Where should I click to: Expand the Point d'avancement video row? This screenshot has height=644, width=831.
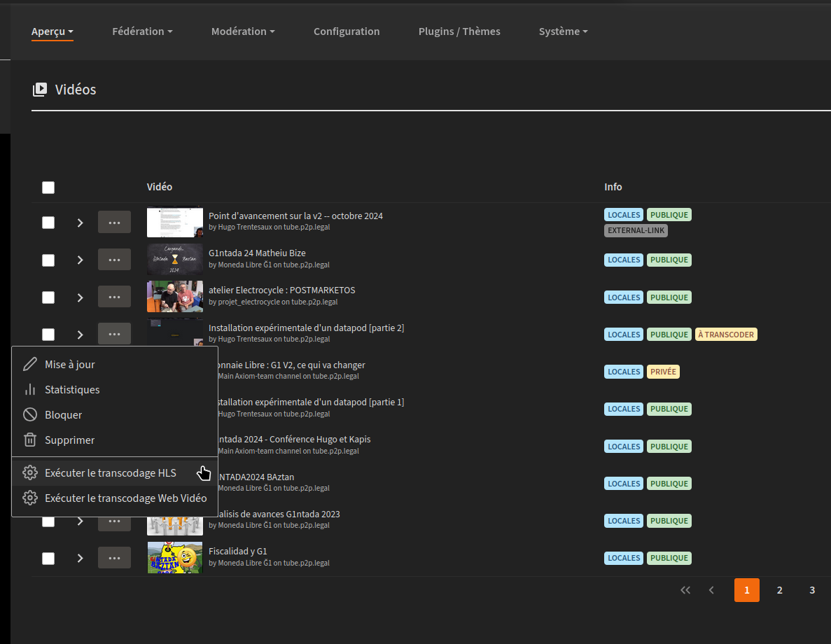coord(80,223)
